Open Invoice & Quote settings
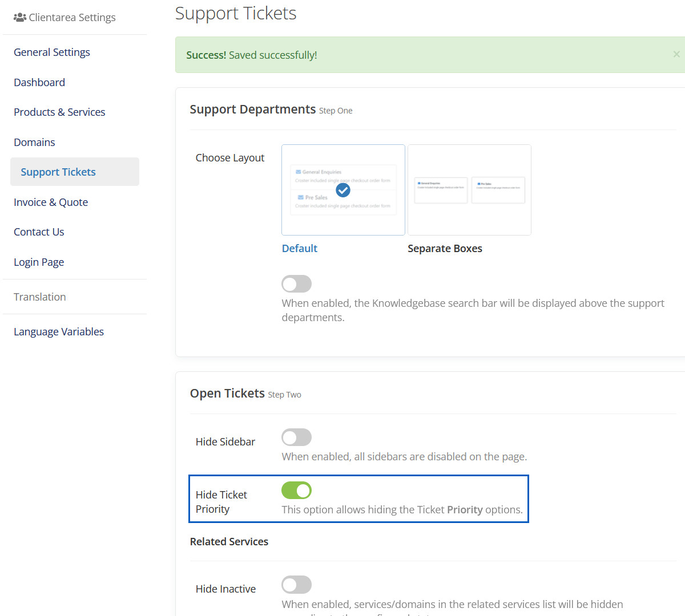Image resolution: width=685 pixels, height=616 pixels. (x=51, y=202)
